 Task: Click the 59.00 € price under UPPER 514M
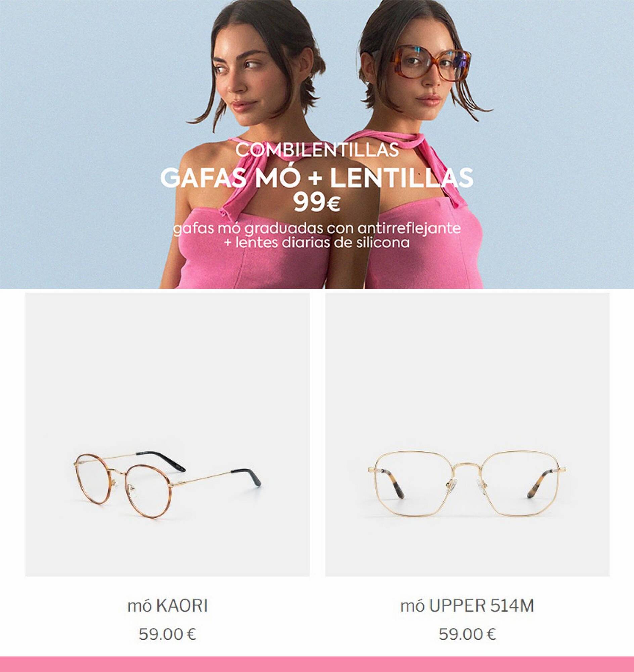[467, 634]
